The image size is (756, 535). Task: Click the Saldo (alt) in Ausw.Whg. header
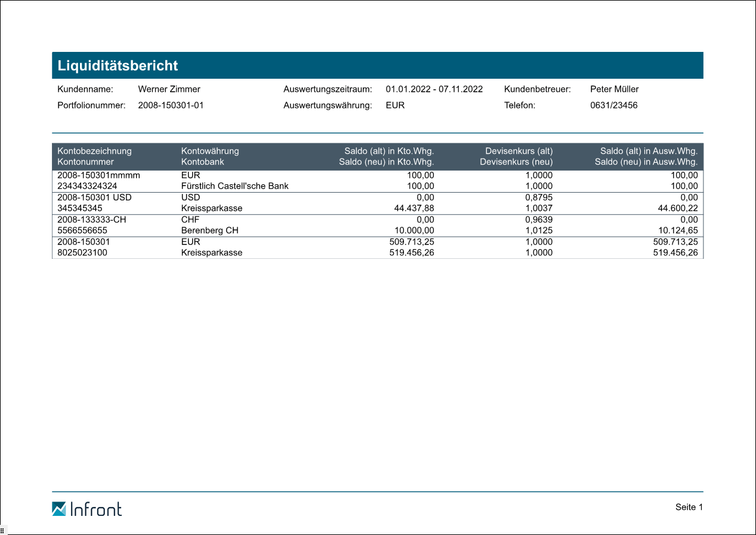[x=649, y=151]
